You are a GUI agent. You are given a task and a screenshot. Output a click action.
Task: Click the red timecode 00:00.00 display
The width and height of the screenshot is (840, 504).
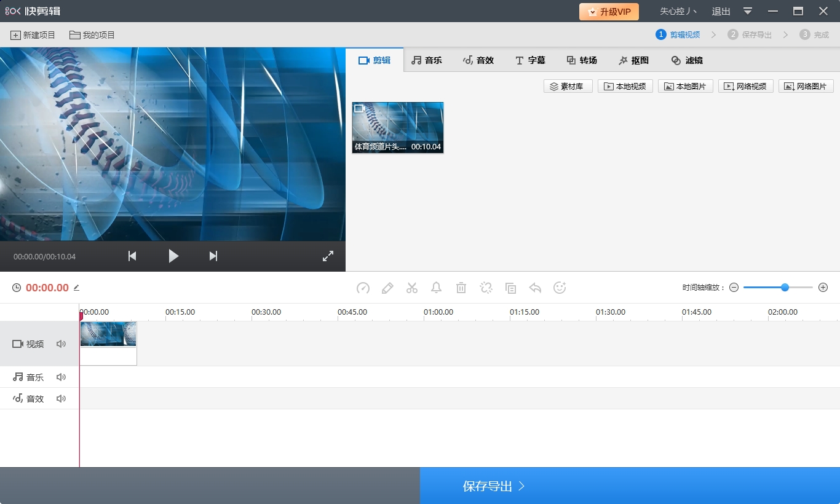click(47, 288)
